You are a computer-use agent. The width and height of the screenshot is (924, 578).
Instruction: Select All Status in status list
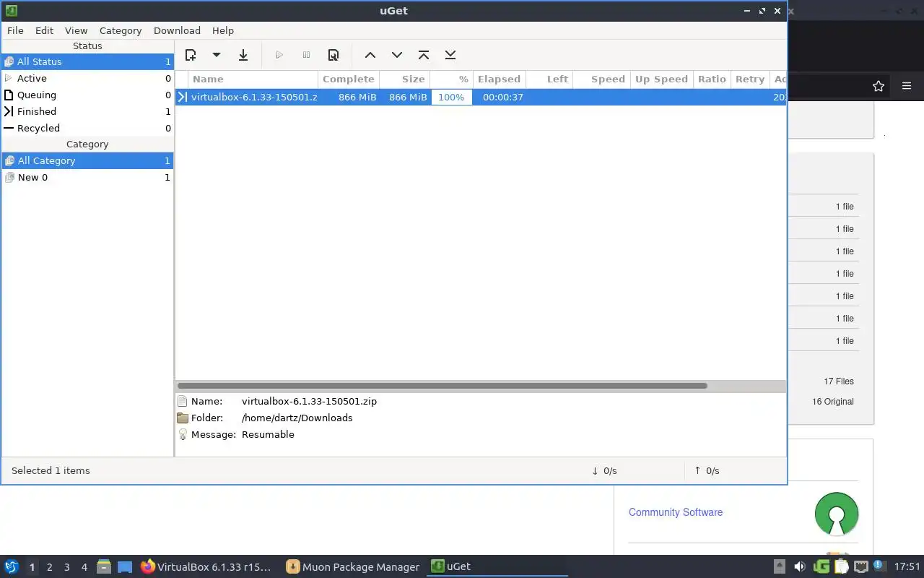[x=87, y=61]
